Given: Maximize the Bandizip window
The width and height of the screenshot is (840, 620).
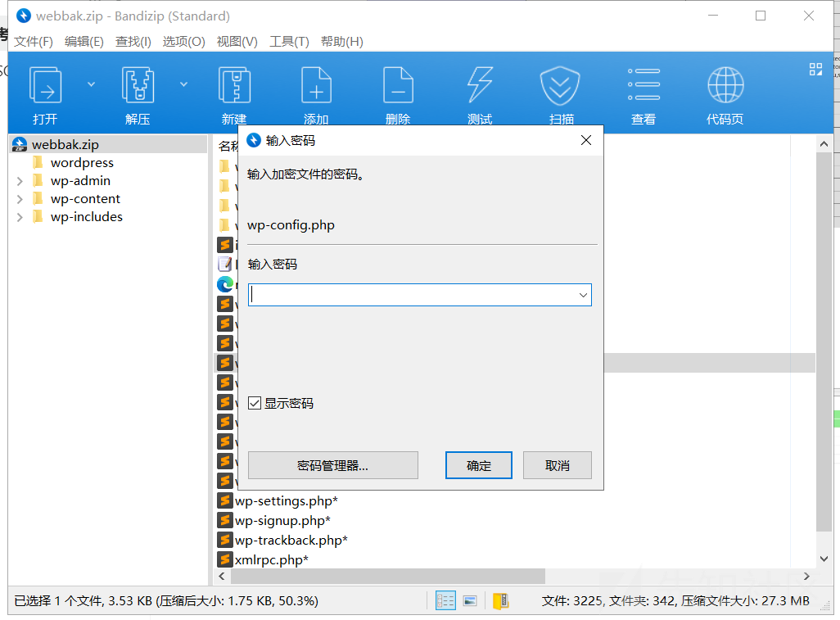Looking at the screenshot, I should [761, 16].
